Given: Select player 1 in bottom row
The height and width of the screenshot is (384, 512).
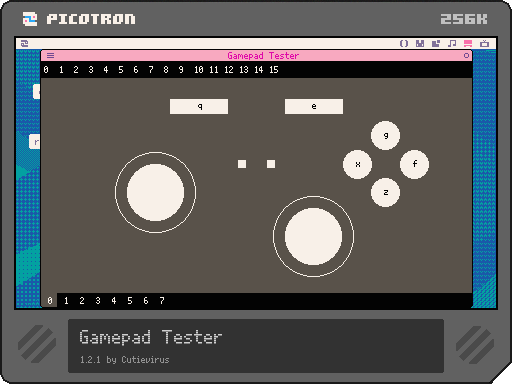Looking at the screenshot, I should point(66,301).
